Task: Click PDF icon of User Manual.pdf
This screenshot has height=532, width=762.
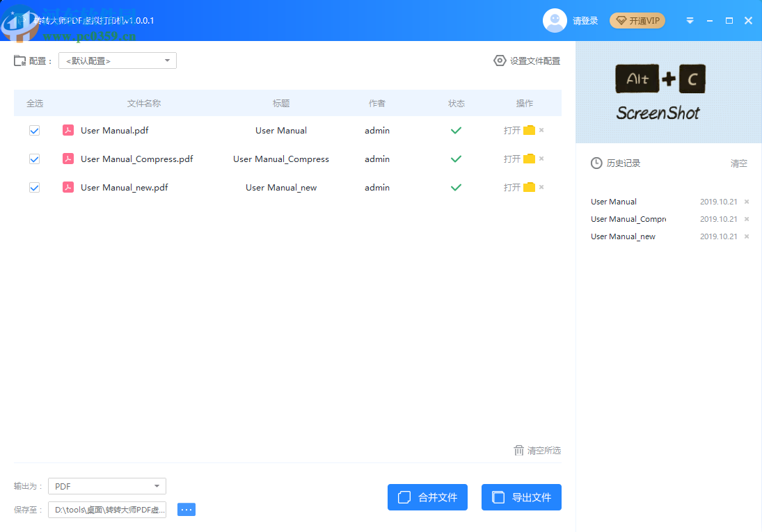Action: 68,130
